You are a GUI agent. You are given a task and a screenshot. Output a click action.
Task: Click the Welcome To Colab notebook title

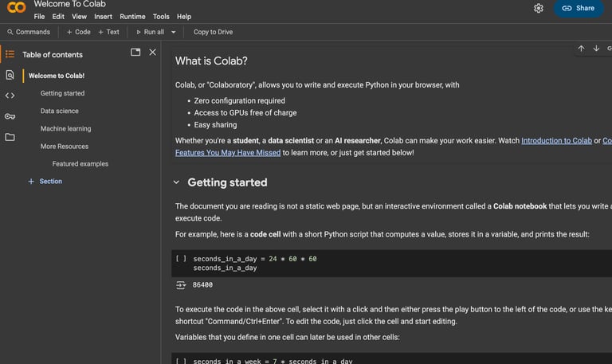tap(70, 4)
